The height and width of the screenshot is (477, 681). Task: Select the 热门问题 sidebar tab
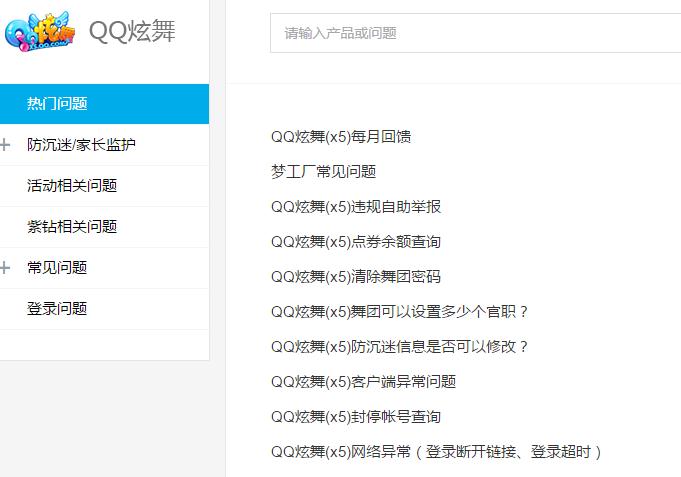(x=57, y=104)
